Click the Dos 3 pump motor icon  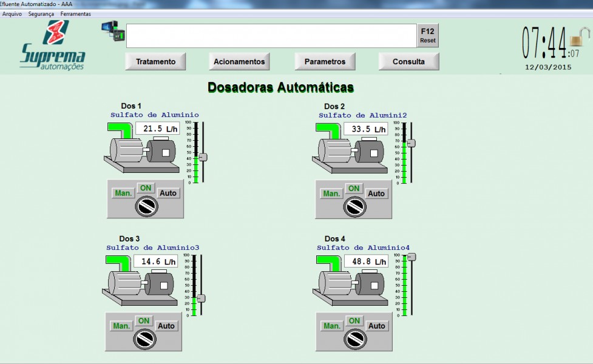point(141,283)
